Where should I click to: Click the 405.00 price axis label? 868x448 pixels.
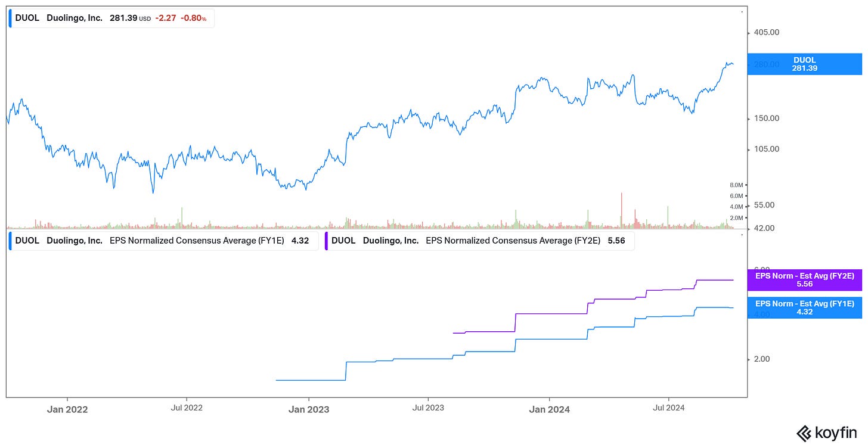tap(767, 33)
